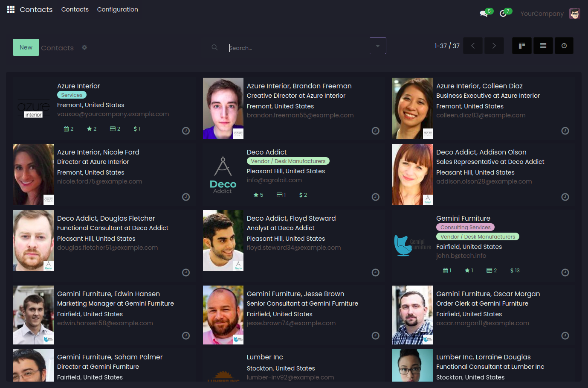Click Deco Addict opportunities star count

(258, 195)
